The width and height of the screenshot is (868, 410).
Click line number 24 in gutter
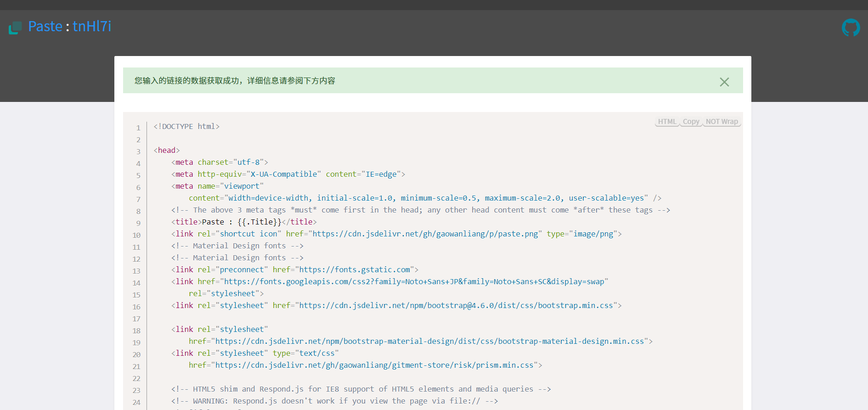tap(136, 402)
